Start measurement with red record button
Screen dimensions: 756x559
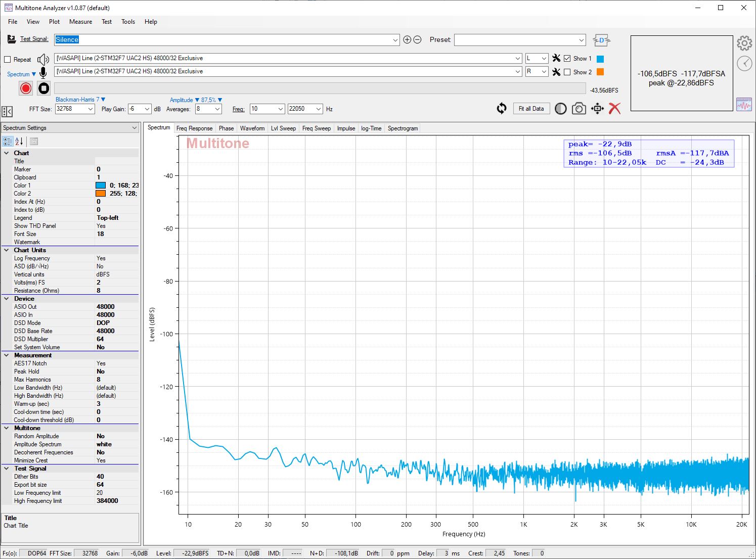26,88
